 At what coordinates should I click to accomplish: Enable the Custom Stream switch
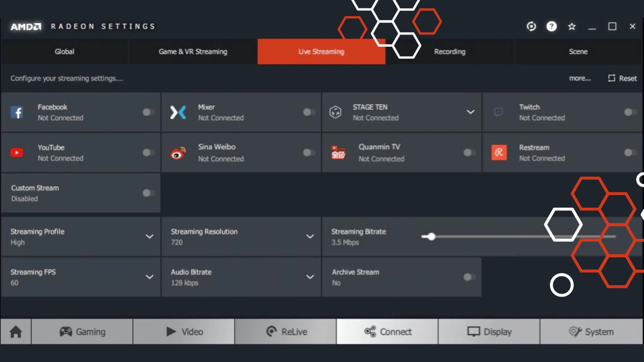coord(148,193)
